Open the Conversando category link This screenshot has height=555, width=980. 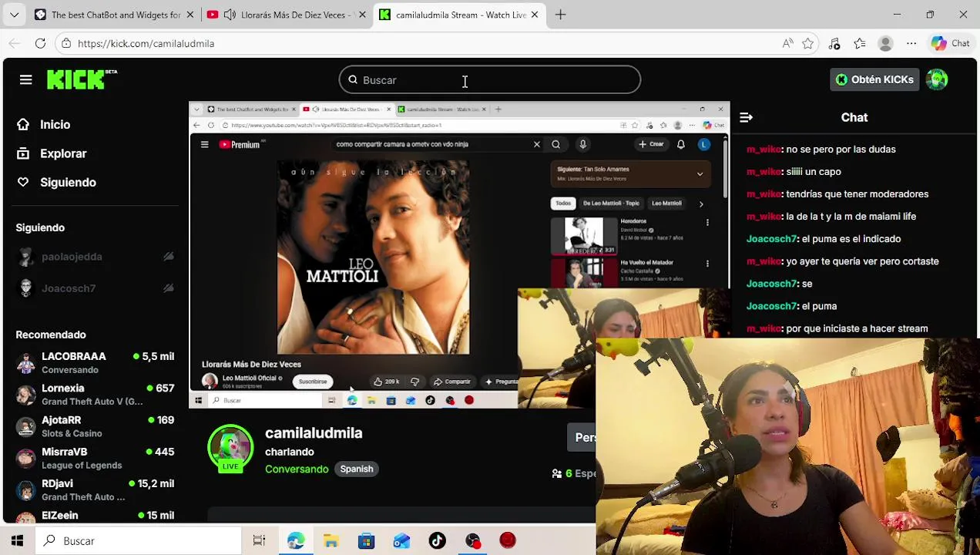pos(297,469)
